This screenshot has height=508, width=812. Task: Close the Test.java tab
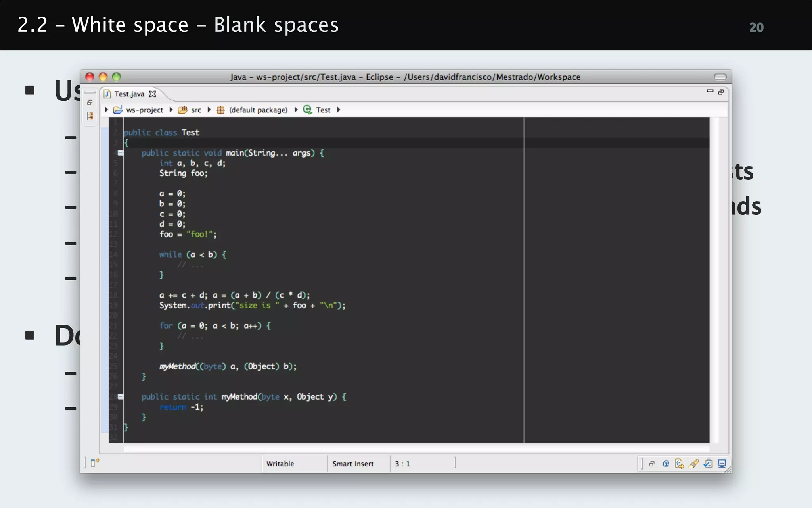tap(153, 94)
